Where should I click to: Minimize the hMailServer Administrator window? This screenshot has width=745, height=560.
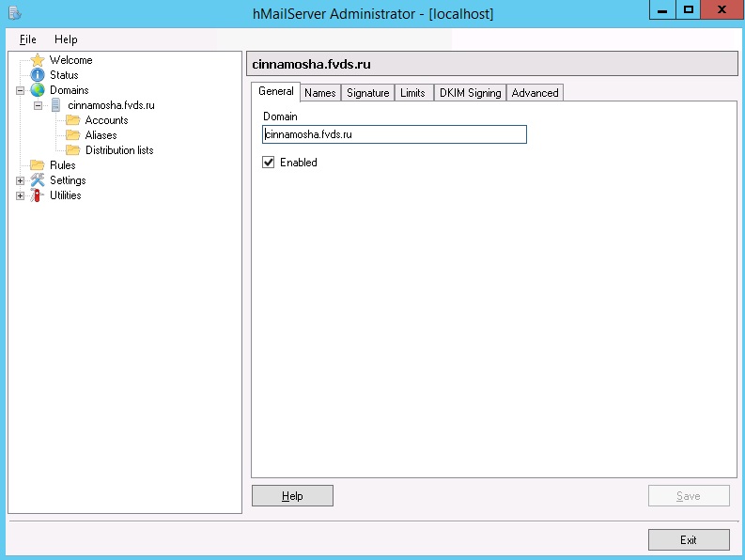pyautogui.click(x=662, y=10)
